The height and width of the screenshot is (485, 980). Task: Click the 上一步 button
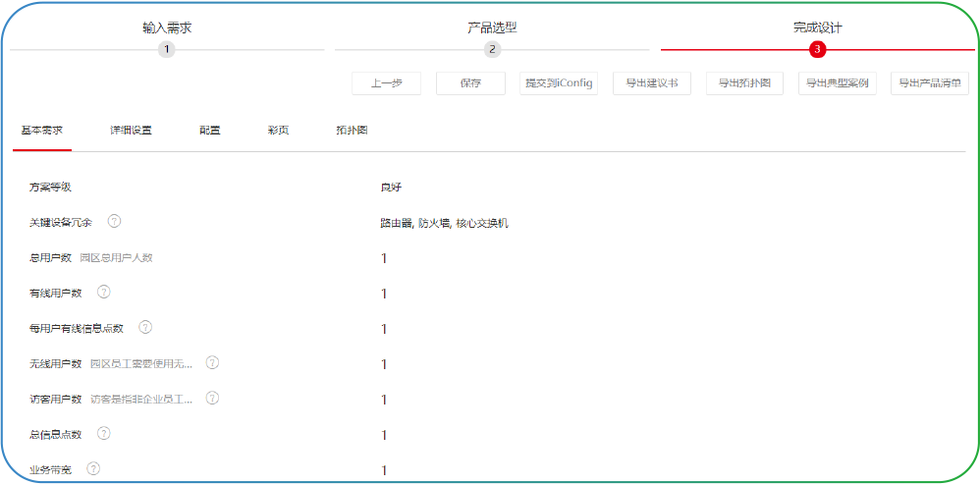386,83
